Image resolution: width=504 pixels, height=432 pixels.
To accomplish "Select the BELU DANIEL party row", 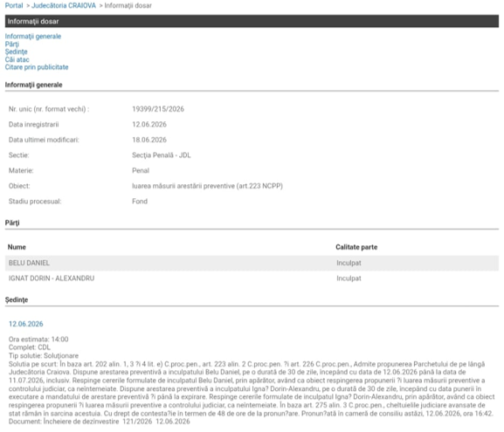I will click(252, 263).
